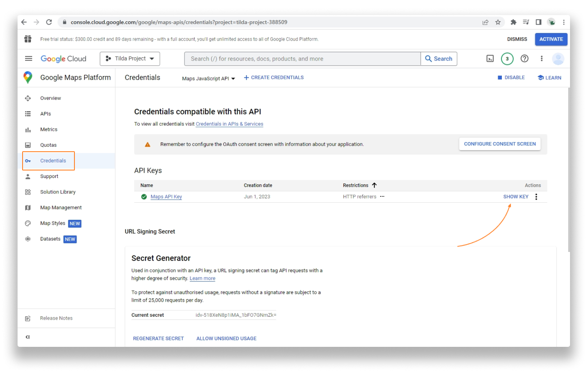Click the green check status icon of Maps API Key
Screen dimensions: 588x379
click(144, 197)
